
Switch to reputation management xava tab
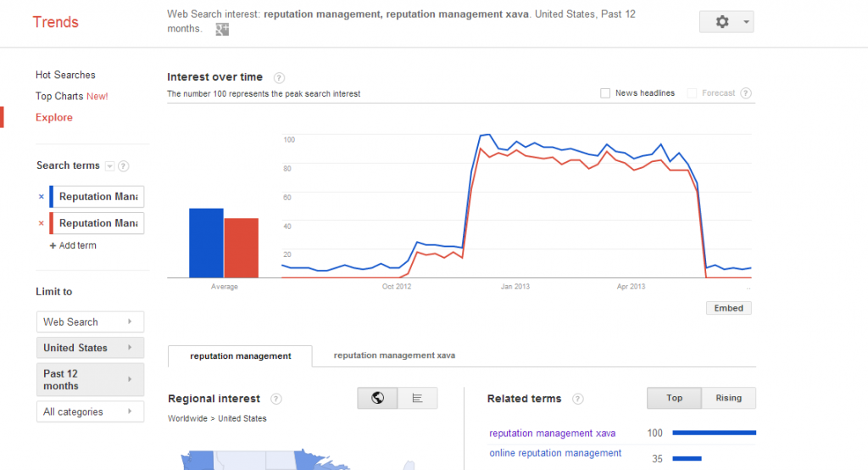tap(394, 355)
